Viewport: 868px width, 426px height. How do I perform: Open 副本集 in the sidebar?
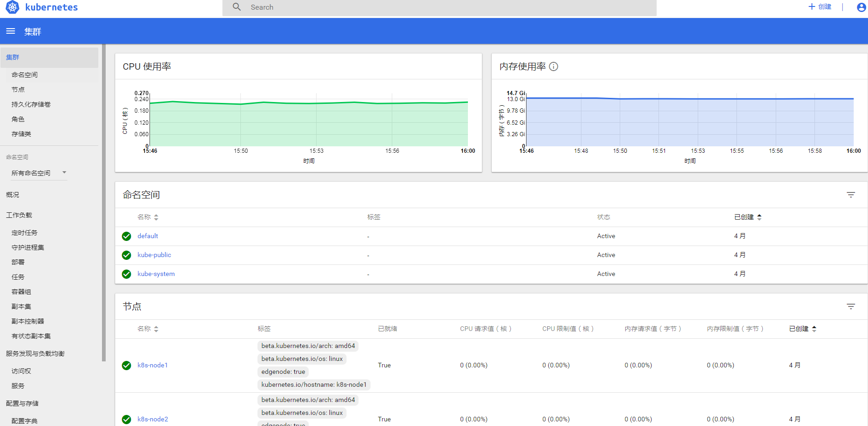tap(21, 306)
